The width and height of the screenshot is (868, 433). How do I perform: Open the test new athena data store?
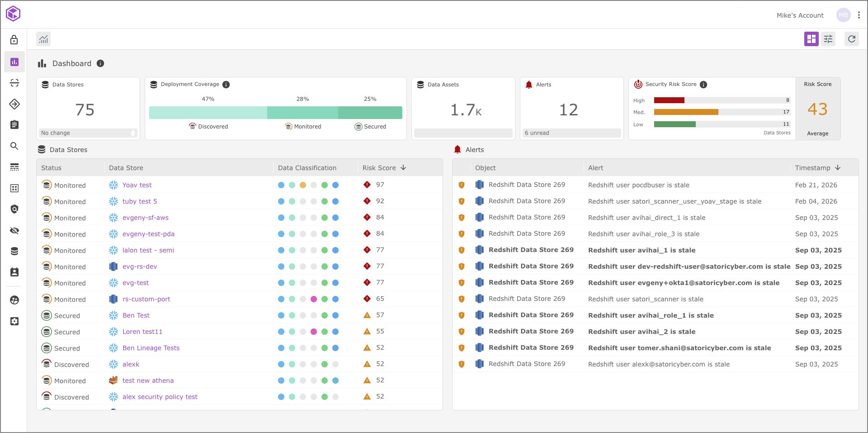coord(148,381)
